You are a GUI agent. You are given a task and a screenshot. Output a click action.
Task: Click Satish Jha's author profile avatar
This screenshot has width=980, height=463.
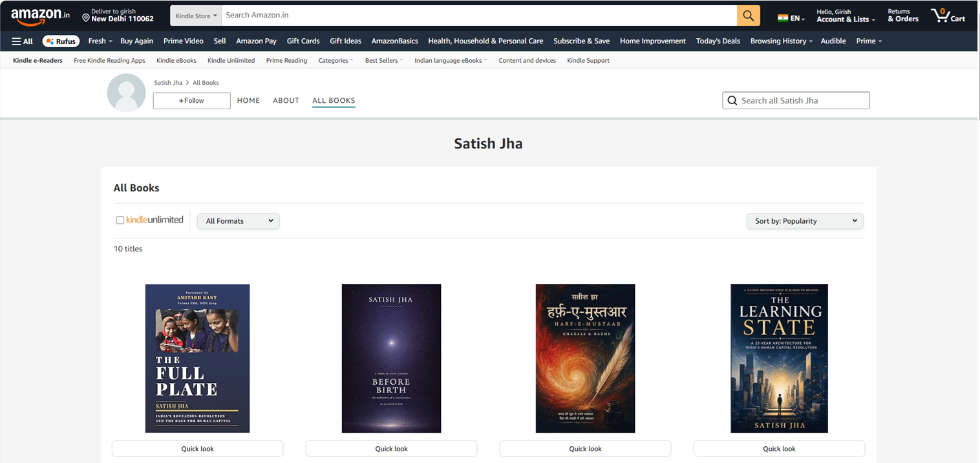coord(126,92)
